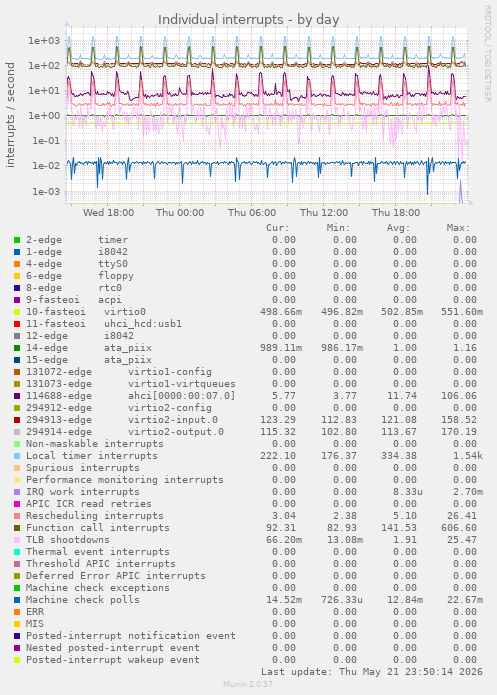Click the Max column header
Screen dimensions: 497x695
coord(458,228)
